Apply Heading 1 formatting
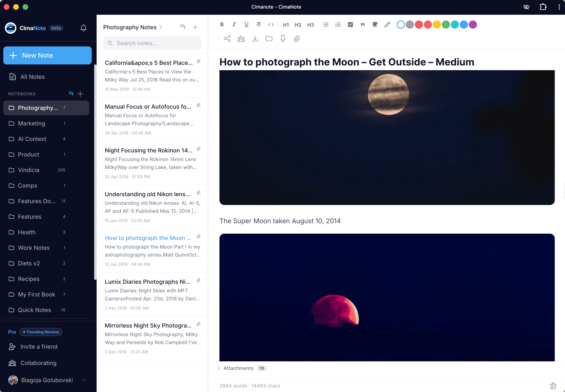Screen dimensions: 565x392 tap(285, 24)
